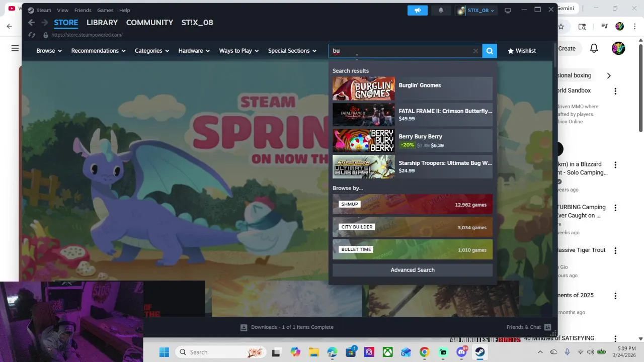This screenshot has height=362, width=644.
Task: Open options menu for 'orld Sandbox' video
Action: pyautogui.click(x=615, y=92)
